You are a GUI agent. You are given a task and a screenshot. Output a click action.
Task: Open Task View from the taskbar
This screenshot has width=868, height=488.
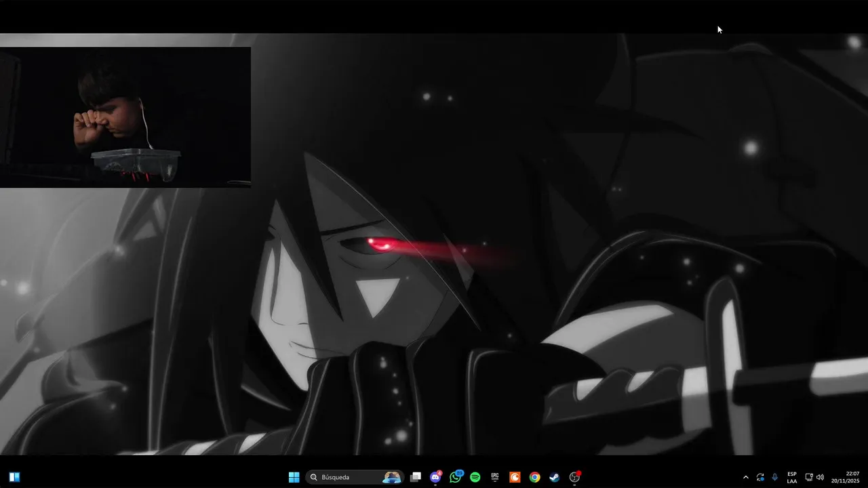click(416, 477)
